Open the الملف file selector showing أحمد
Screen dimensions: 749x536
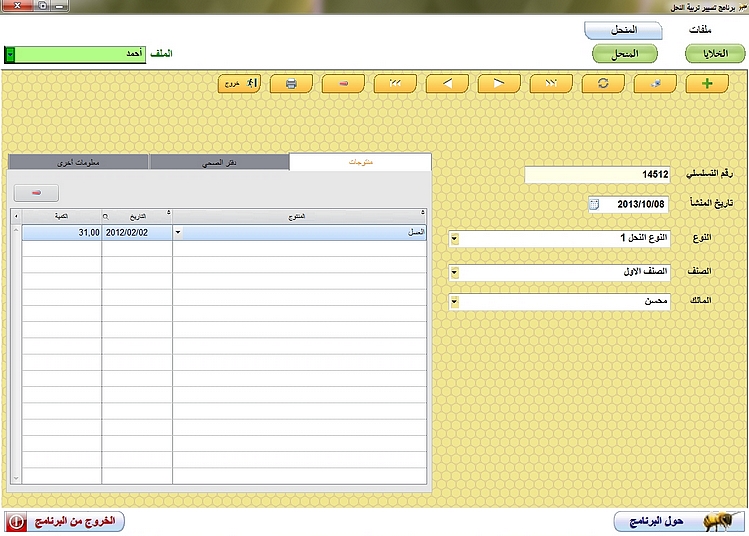point(10,54)
